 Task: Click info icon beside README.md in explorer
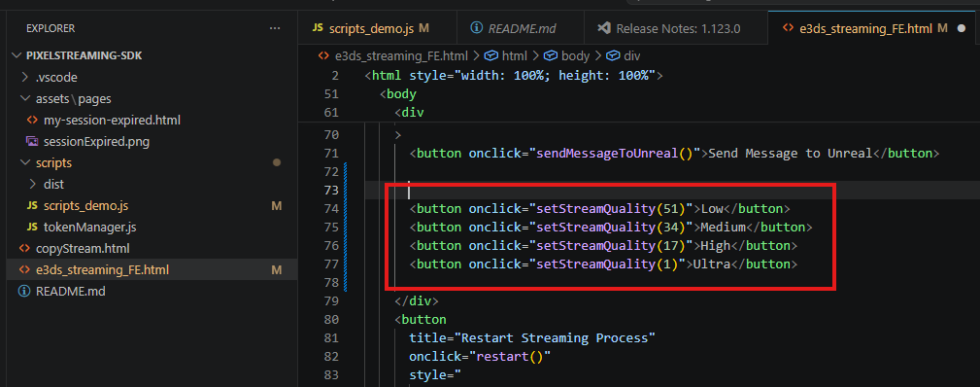[24, 291]
